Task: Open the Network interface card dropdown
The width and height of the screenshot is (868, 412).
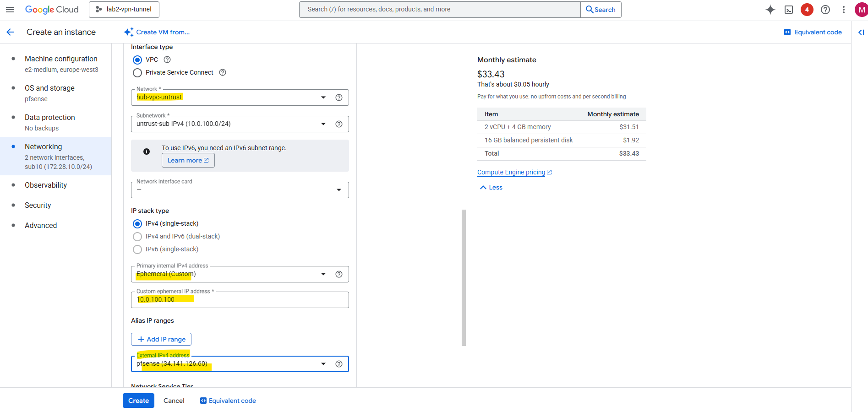Action: 339,190
